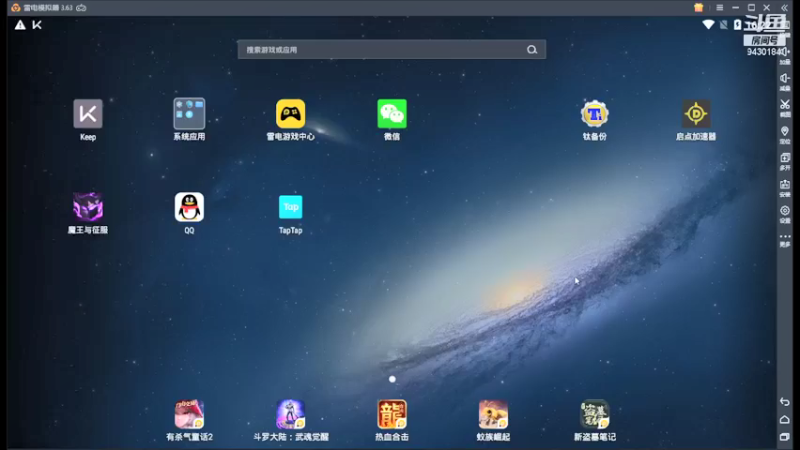
Task: Focus the 搜索游戏或应用 search field
Action: coord(391,49)
